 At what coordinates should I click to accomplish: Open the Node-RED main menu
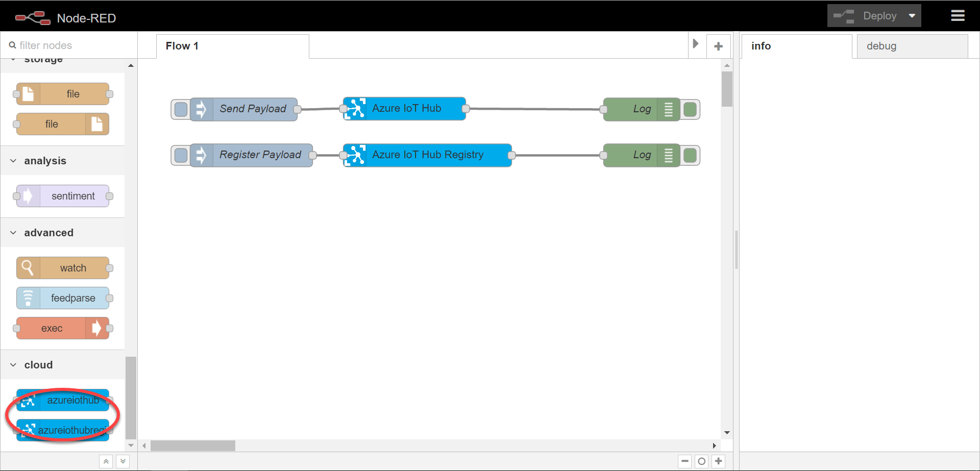coord(958,16)
